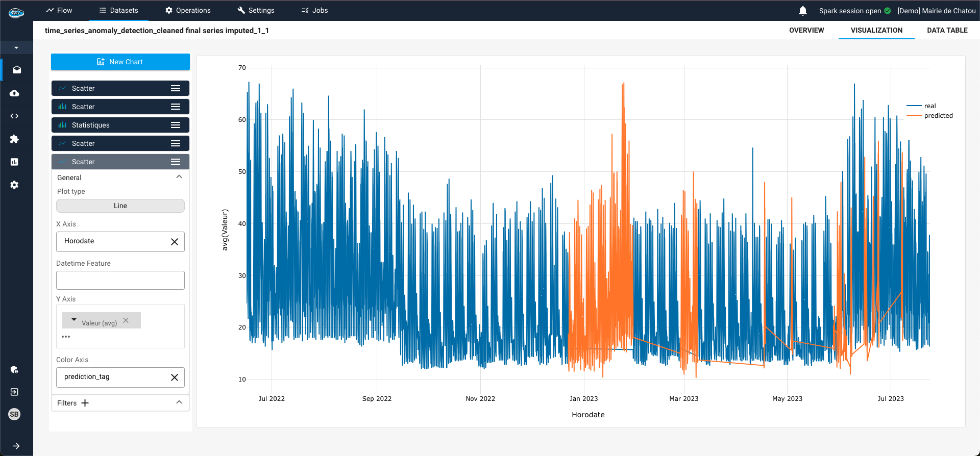Open menu of the Statistiques chart
Screen dimensions: 980x456
175,125
